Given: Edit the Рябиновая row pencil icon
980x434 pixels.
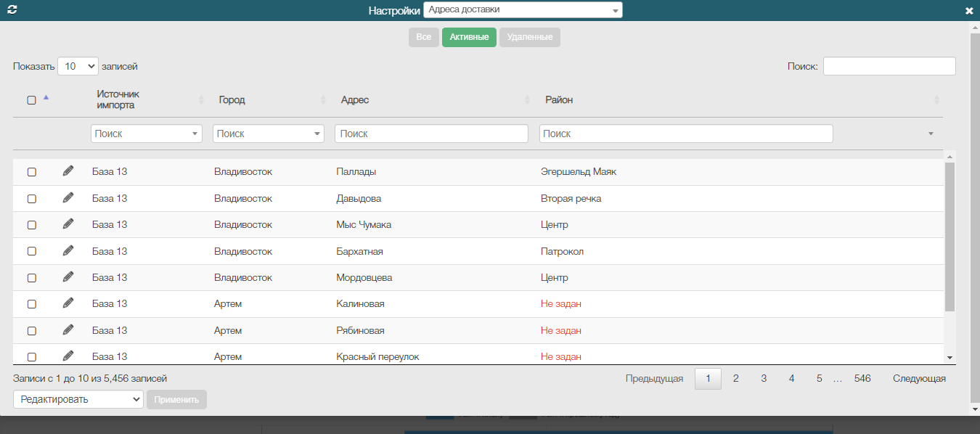Looking at the screenshot, I should pos(68,329).
